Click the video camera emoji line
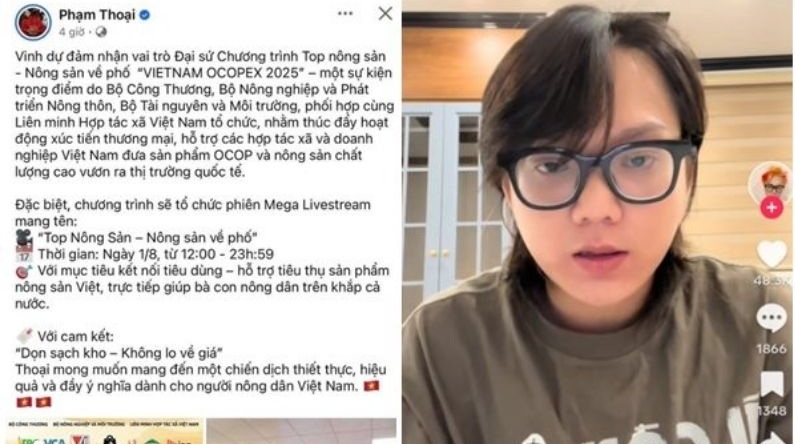 [137, 237]
